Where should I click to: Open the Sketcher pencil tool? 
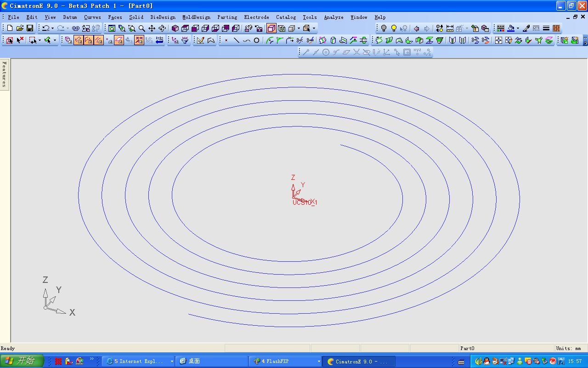(200, 40)
